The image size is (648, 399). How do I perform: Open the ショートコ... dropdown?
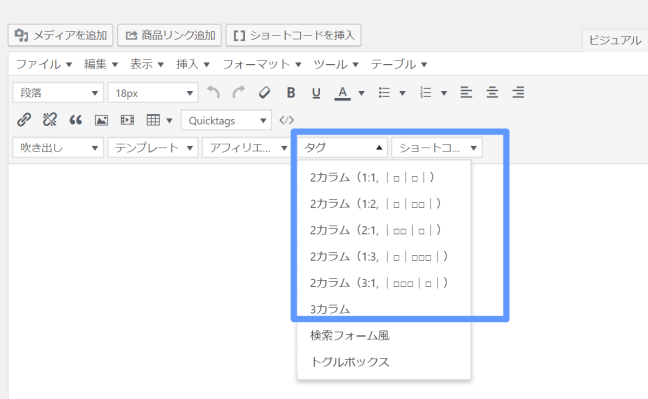[x=437, y=148]
